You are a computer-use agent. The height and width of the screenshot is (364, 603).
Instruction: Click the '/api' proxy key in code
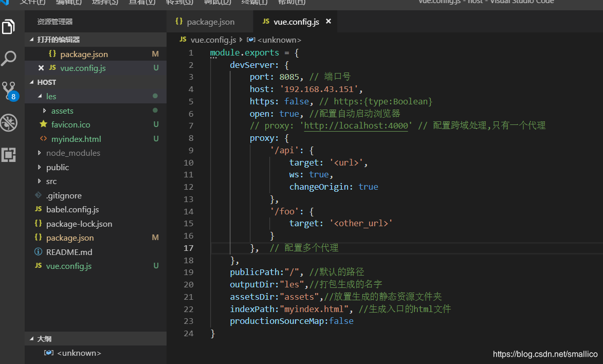(284, 151)
